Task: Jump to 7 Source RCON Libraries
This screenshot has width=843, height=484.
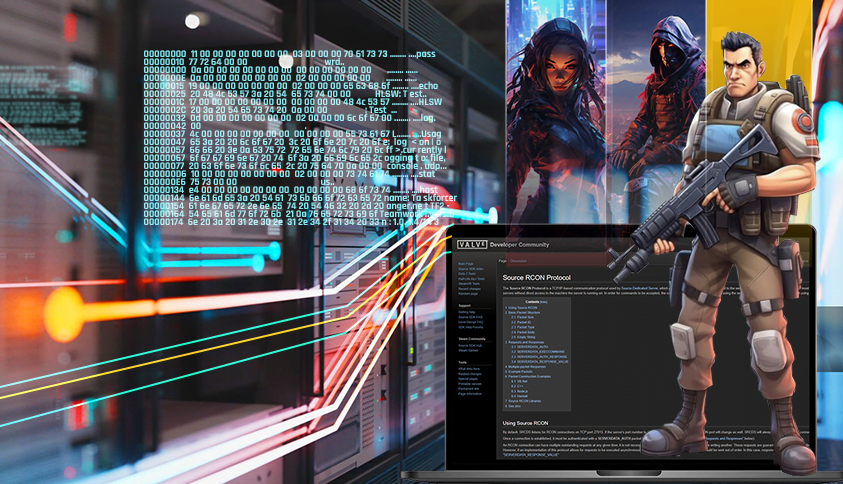Action: click(x=523, y=401)
